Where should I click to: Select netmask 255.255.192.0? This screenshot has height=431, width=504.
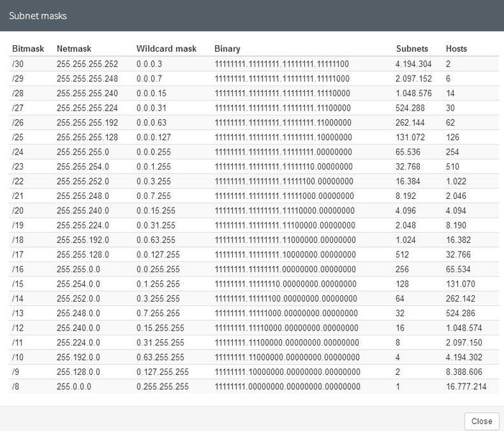tap(83, 240)
